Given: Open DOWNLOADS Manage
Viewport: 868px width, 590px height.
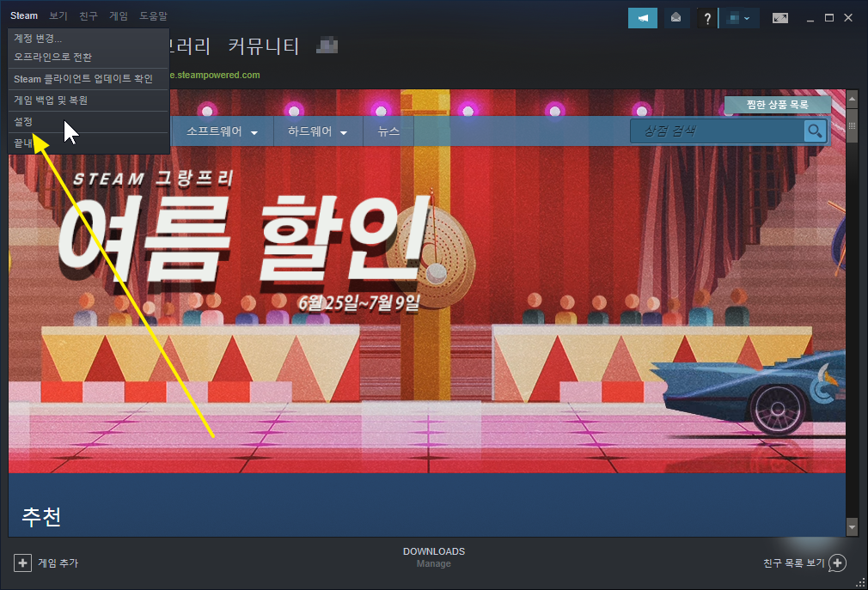Looking at the screenshot, I should [x=434, y=557].
